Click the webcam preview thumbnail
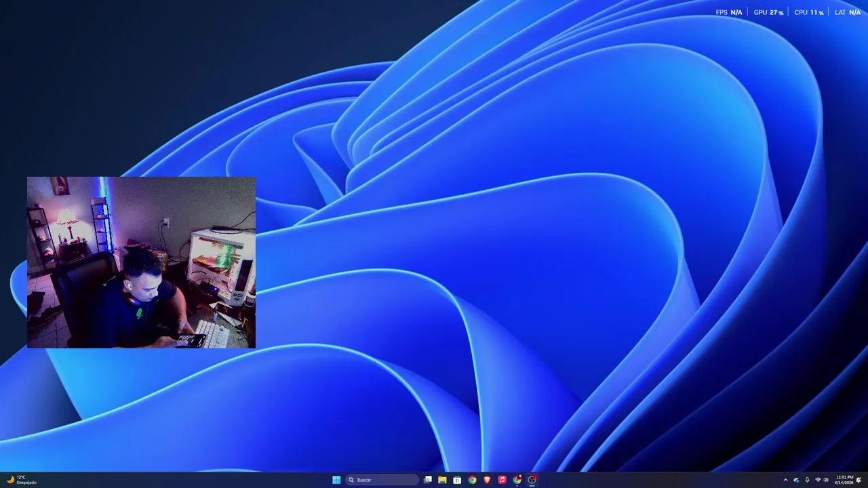The width and height of the screenshot is (868, 488). point(141,262)
